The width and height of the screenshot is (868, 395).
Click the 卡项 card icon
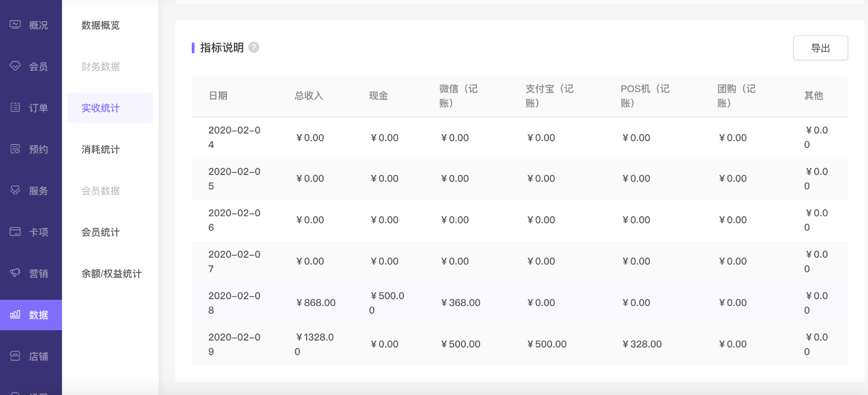(15, 232)
